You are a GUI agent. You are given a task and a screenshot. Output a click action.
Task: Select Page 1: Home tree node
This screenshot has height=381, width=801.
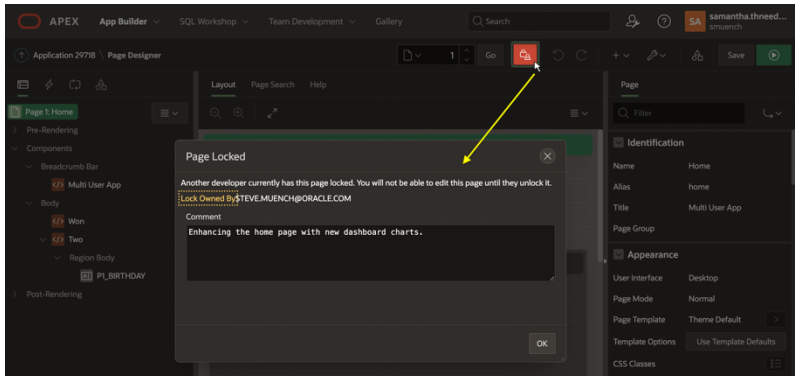click(x=43, y=112)
